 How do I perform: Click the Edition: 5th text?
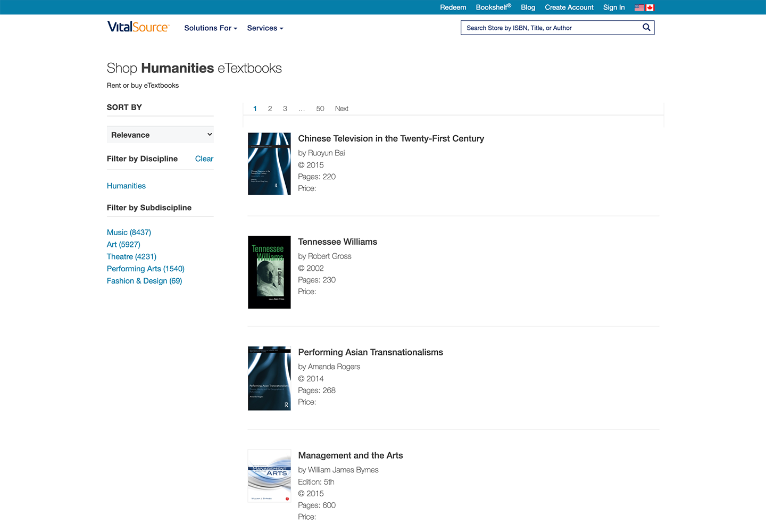316,482
